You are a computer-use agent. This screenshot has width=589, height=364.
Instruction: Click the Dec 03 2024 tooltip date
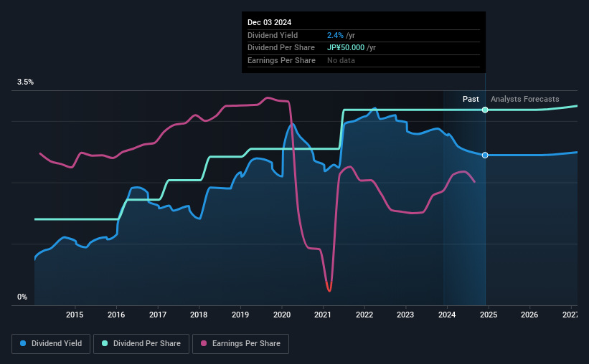269,22
